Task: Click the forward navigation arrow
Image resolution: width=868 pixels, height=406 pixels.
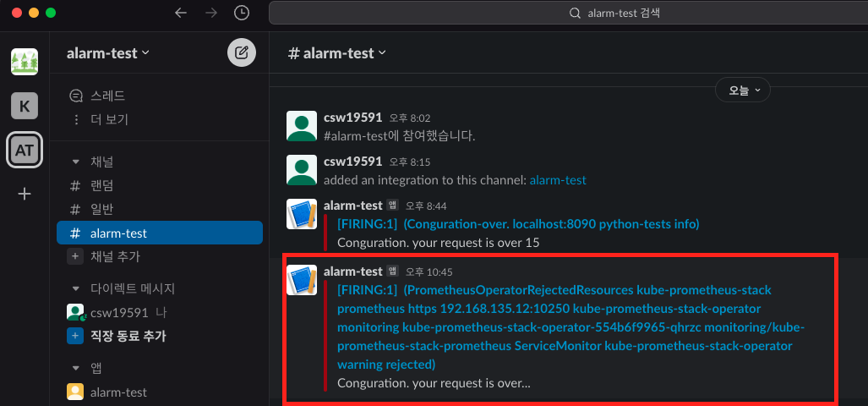Action: pyautogui.click(x=211, y=13)
